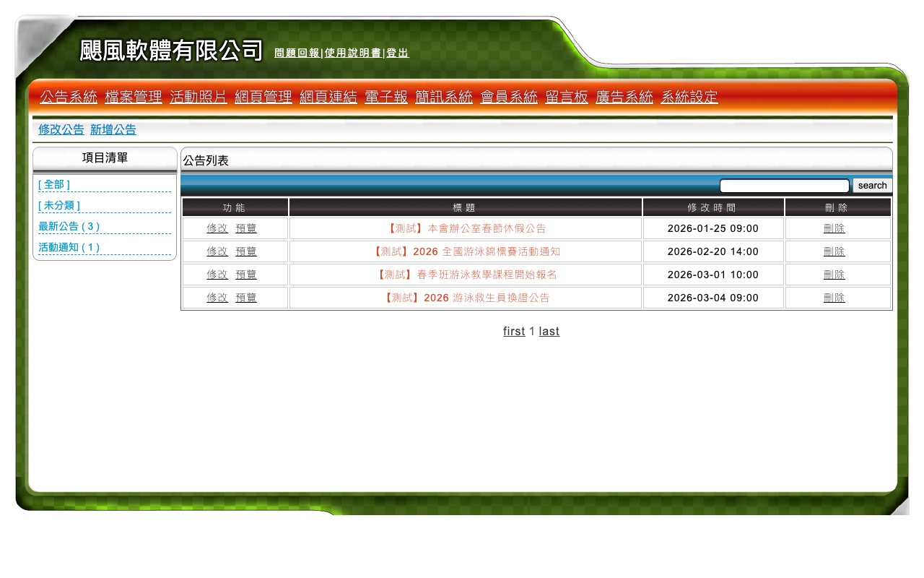Open the 網頁管理 module
The height and width of the screenshot is (578, 924).
point(263,97)
